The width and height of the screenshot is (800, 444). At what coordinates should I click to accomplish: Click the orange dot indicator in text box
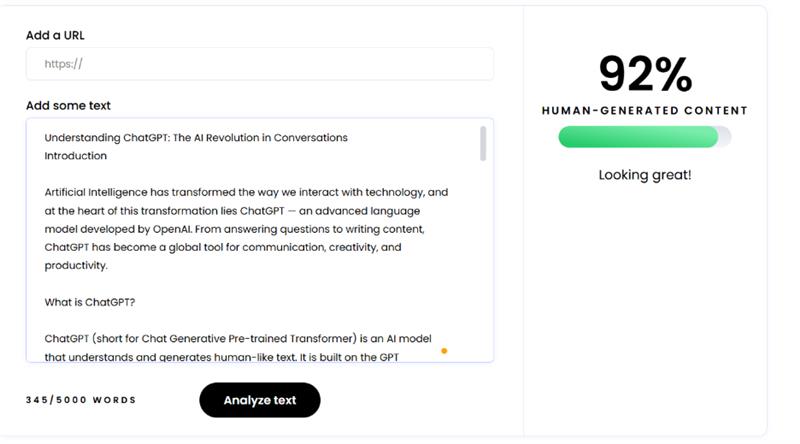[x=444, y=351]
